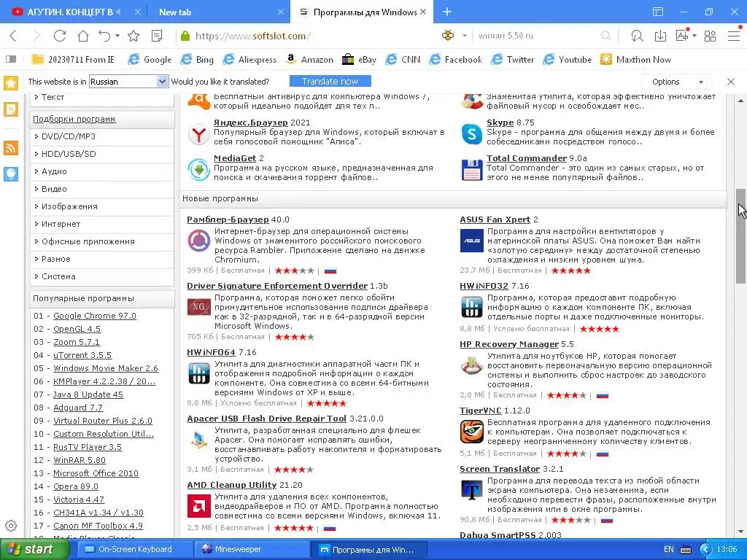The width and height of the screenshot is (747, 560).
Task: Click the ASUS Fan Xpert logo icon
Action: [472, 241]
